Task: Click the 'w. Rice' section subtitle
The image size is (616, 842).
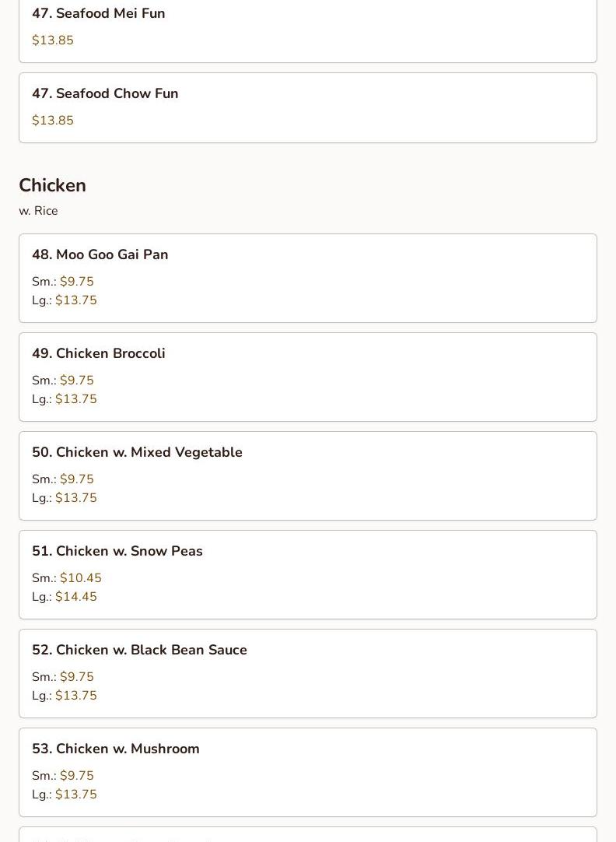Action: 38,211
